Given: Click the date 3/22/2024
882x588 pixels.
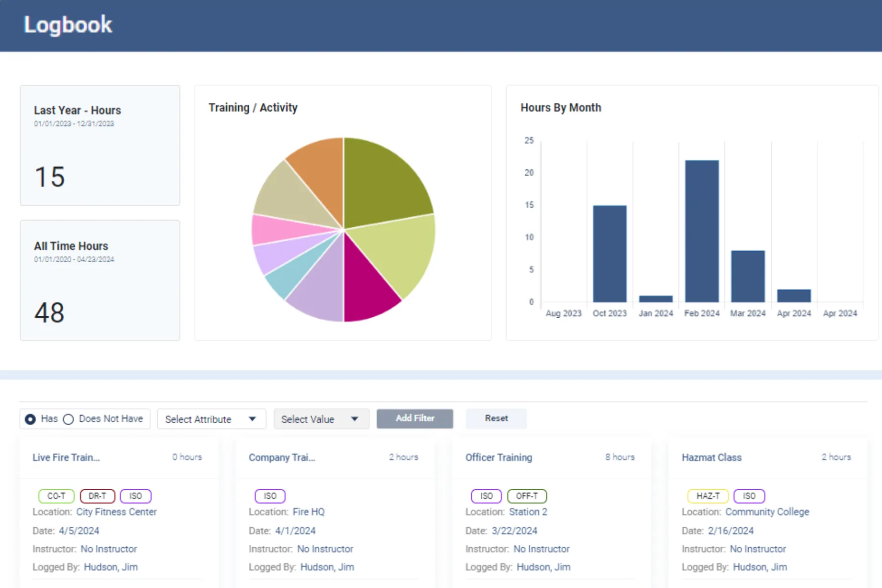Looking at the screenshot, I should click(x=514, y=531).
